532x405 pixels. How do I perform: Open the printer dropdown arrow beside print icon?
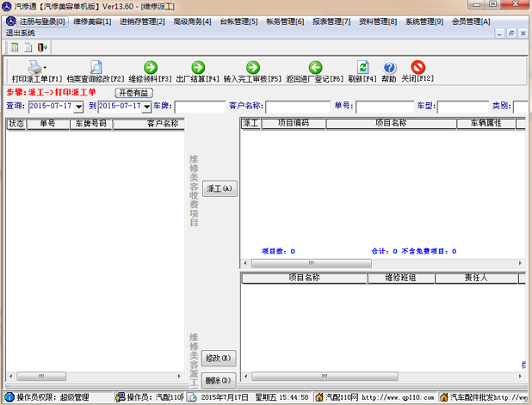coord(45,67)
